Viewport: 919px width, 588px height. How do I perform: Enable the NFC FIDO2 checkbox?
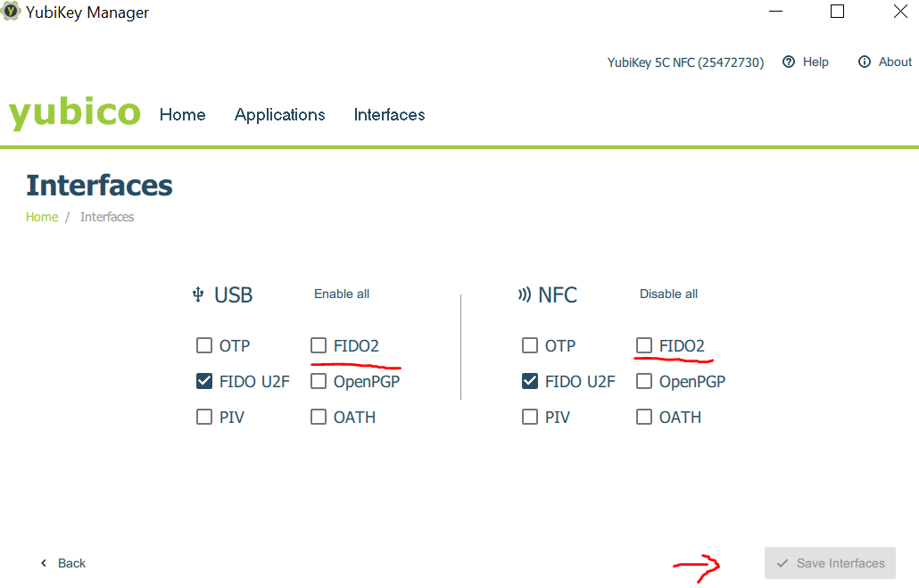point(644,345)
